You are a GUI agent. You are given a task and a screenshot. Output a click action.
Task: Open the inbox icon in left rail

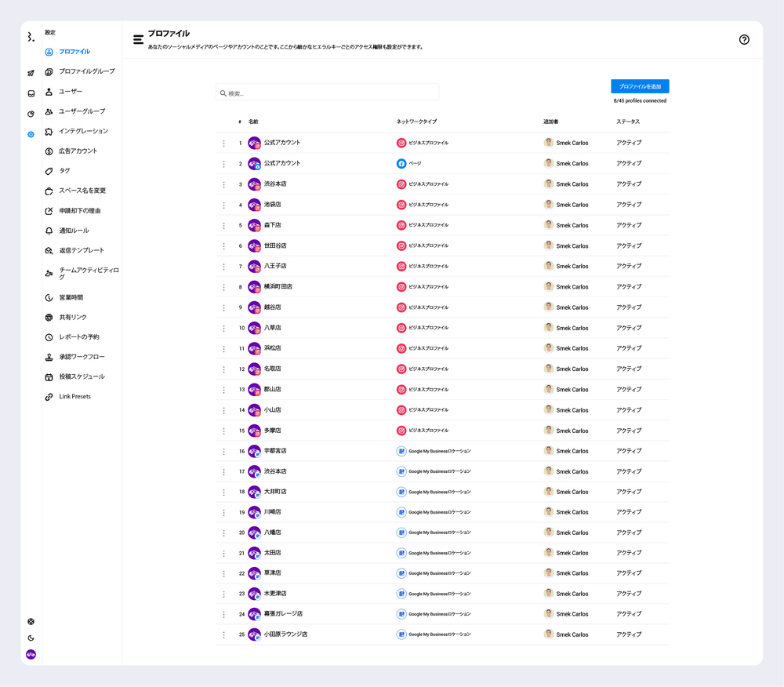coord(31,93)
